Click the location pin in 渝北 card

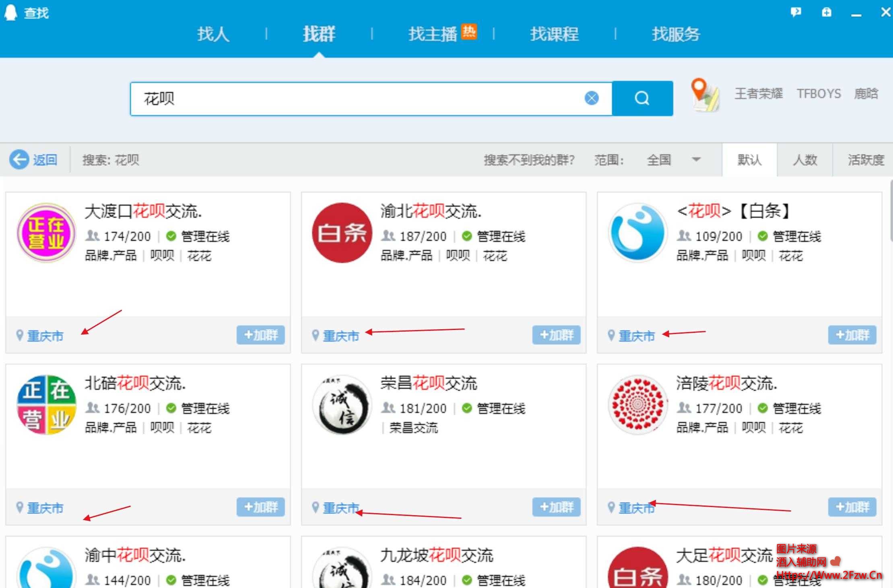coord(316,335)
